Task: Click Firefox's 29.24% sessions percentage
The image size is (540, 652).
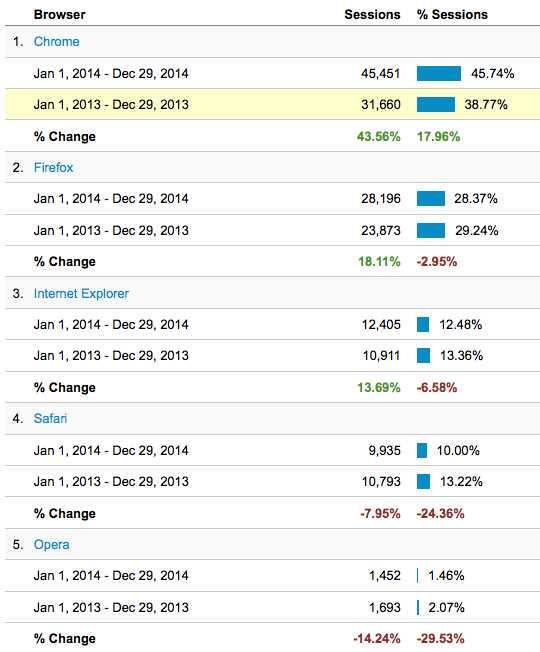Action: coord(476,230)
